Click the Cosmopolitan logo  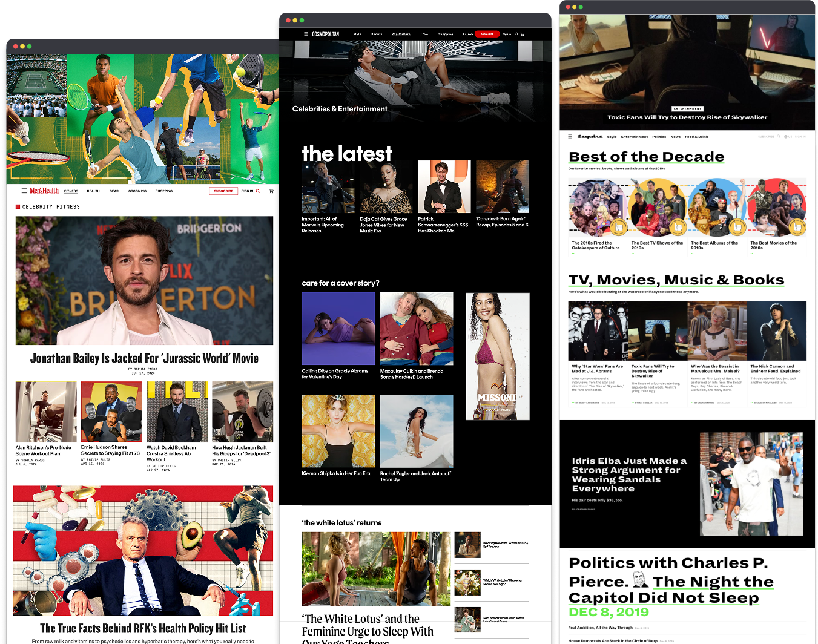click(x=326, y=34)
